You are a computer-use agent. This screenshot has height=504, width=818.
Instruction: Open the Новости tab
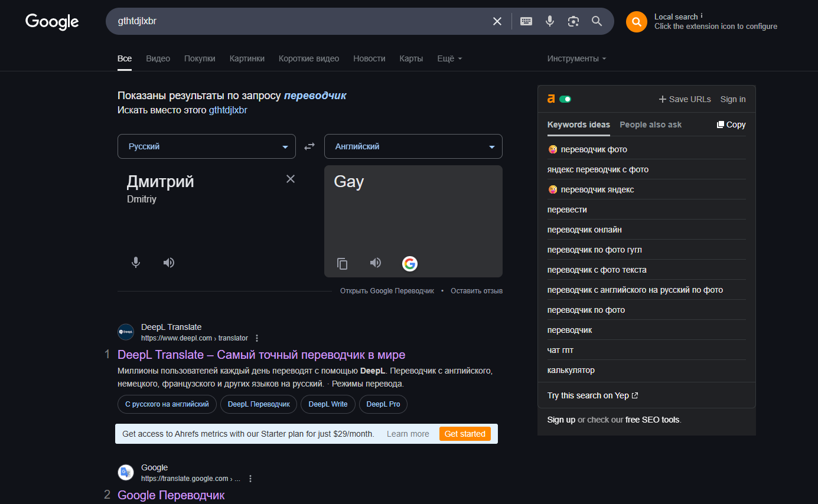click(369, 58)
